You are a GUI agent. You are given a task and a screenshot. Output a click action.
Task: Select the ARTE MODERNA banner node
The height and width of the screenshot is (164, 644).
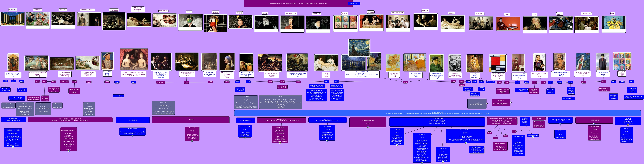tap(437, 113)
